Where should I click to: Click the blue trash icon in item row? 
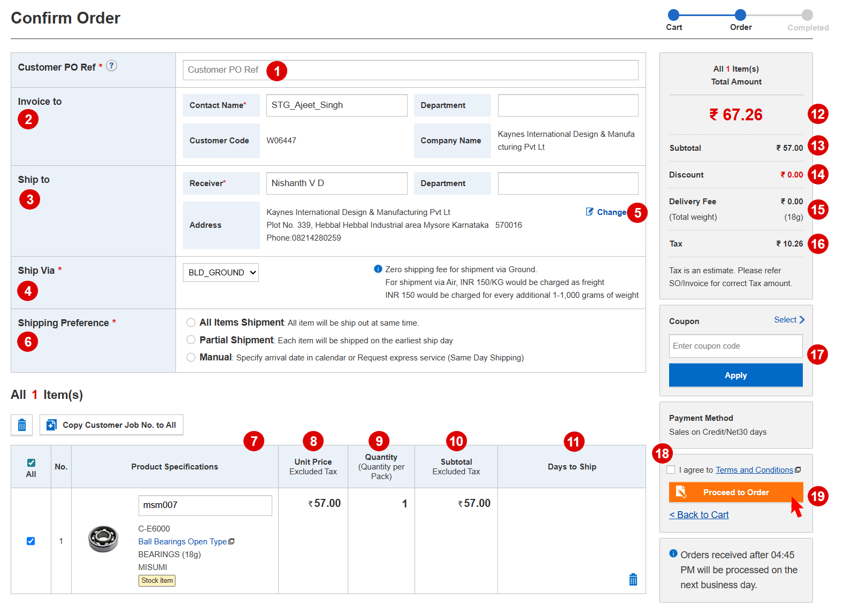pyautogui.click(x=633, y=580)
